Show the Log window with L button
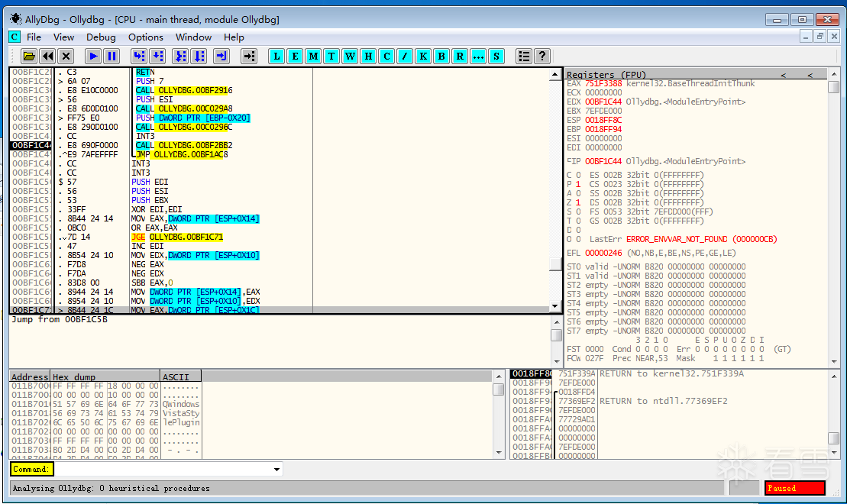Viewport: 847px width, 504px height. click(x=276, y=57)
